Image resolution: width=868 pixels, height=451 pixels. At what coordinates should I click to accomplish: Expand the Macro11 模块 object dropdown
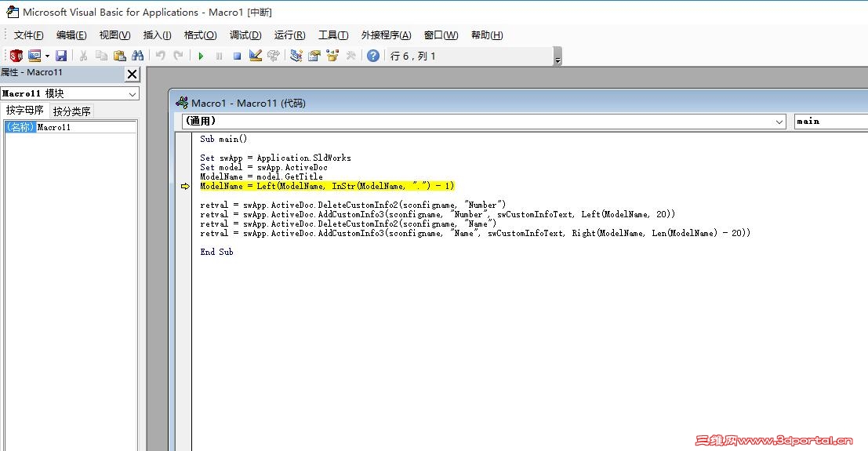pyautogui.click(x=133, y=93)
